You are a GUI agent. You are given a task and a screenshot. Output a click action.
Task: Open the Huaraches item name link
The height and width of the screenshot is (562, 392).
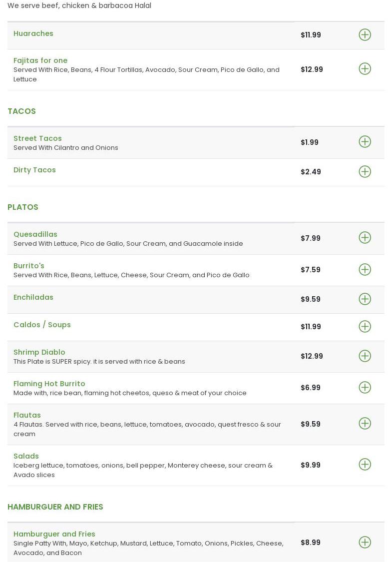point(33,33)
